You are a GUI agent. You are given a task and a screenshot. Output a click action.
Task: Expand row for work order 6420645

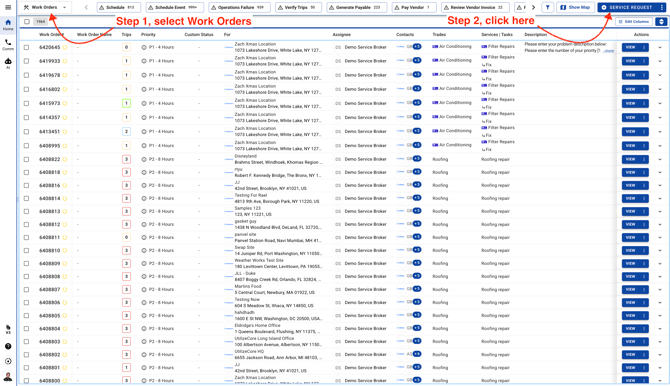click(660, 47)
